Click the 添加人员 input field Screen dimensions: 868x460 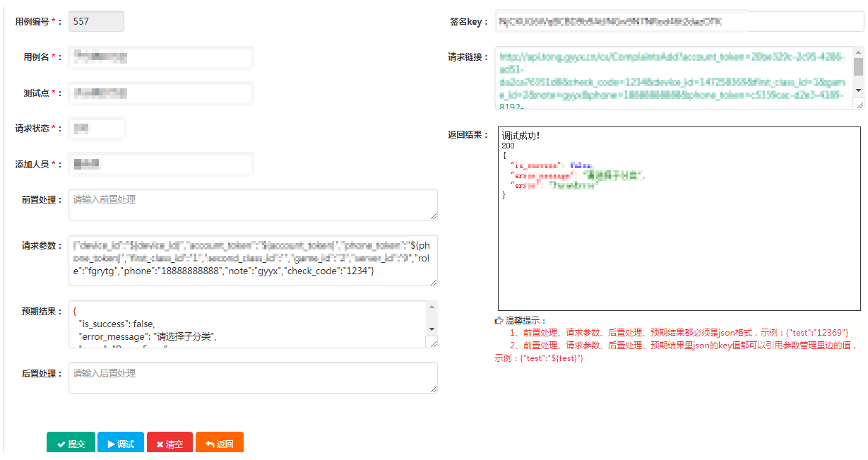(161, 164)
